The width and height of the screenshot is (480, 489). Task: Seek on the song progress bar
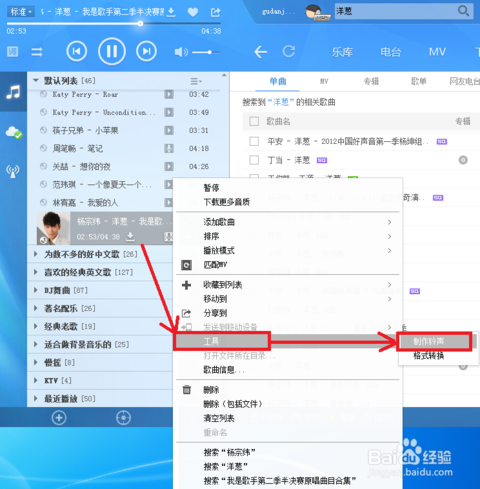(113, 24)
